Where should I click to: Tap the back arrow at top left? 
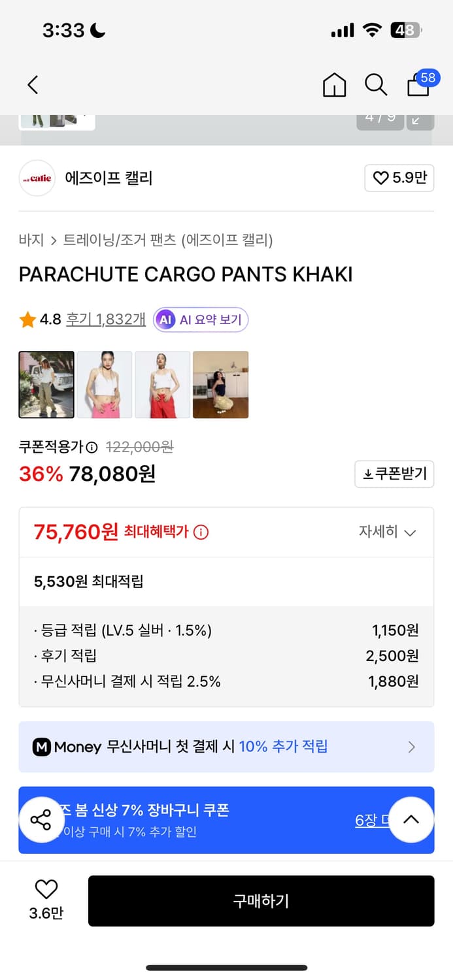(33, 85)
